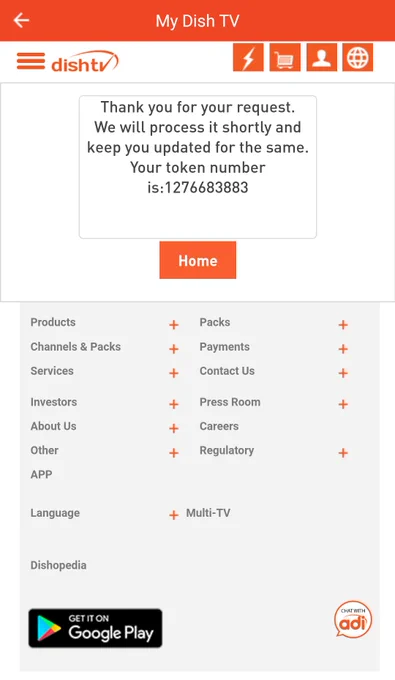Select the APP menu item
The image size is (395, 680).
pos(41,474)
